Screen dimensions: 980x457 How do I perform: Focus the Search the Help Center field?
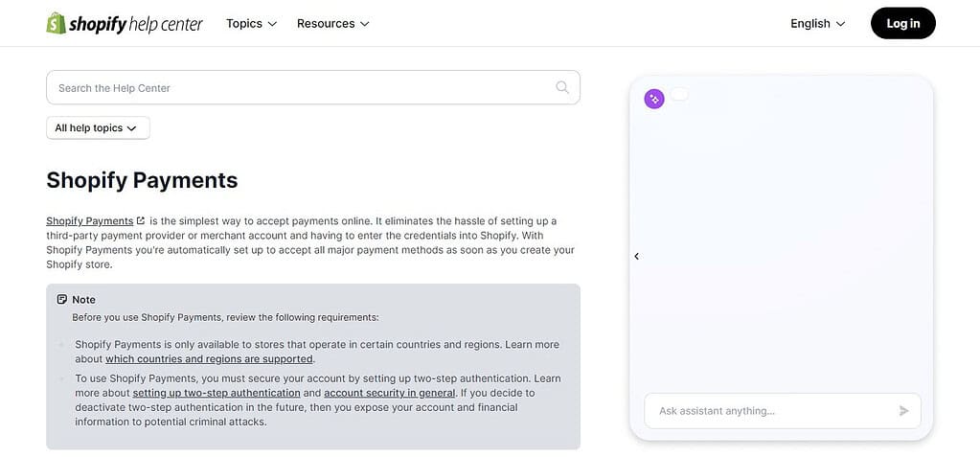(313, 87)
